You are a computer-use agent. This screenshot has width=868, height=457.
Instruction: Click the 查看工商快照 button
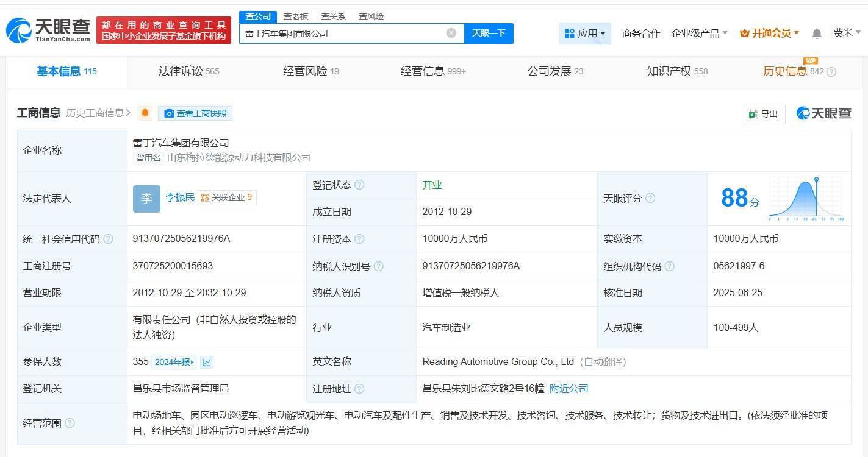195,113
